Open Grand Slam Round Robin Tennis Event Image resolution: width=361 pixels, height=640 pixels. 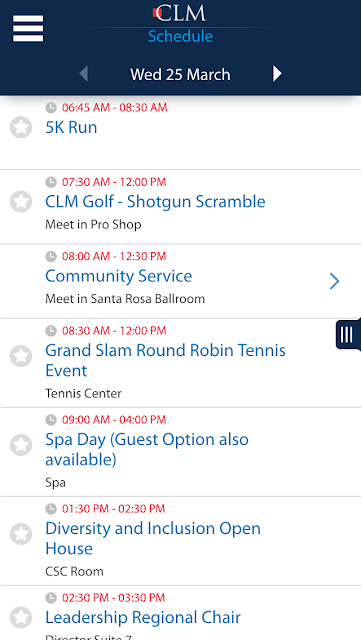tap(180, 363)
